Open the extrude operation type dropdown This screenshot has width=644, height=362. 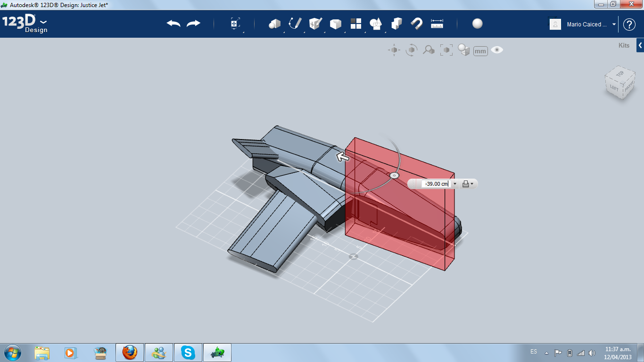point(468,184)
